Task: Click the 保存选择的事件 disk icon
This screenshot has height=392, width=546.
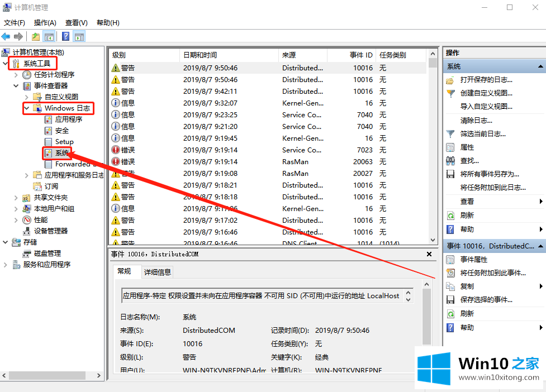Action: point(450,300)
